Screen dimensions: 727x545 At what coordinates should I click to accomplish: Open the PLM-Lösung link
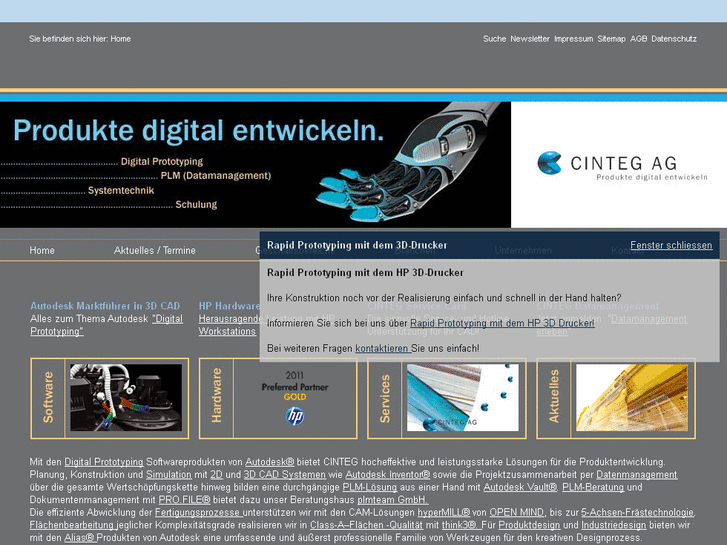click(x=370, y=487)
